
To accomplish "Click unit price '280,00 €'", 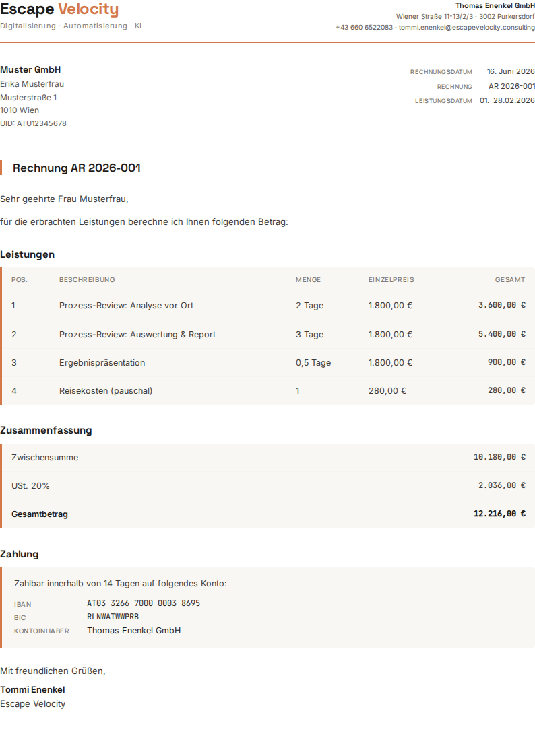I will (x=387, y=391).
